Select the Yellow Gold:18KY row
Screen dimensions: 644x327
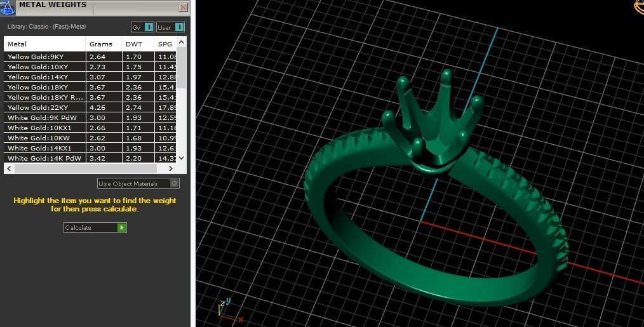(90, 87)
